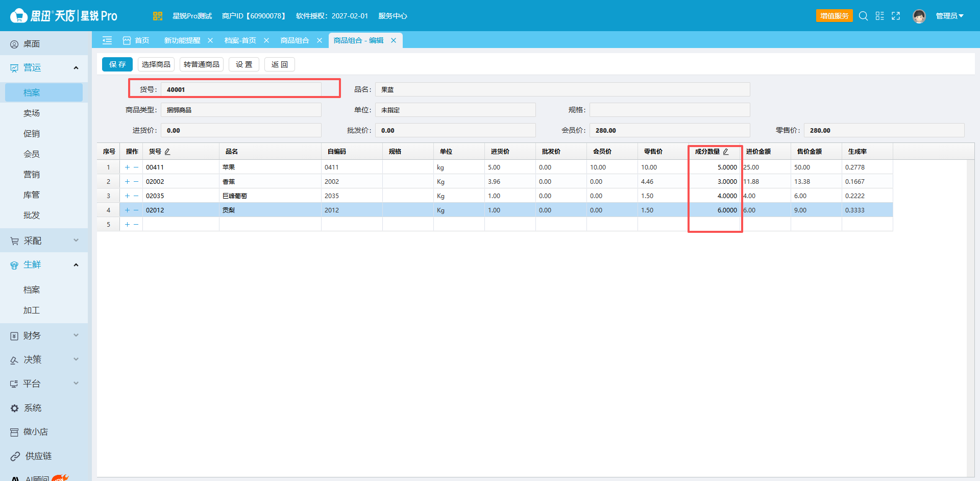Open the 系统 settings sidebar item
Viewport: 980px width, 481px height.
tap(44, 408)
